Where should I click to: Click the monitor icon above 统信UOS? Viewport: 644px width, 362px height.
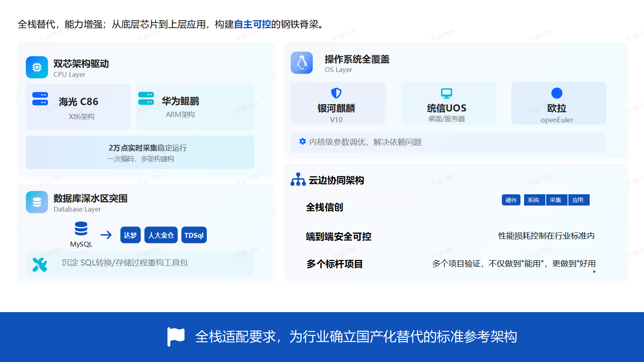(448, 93)
